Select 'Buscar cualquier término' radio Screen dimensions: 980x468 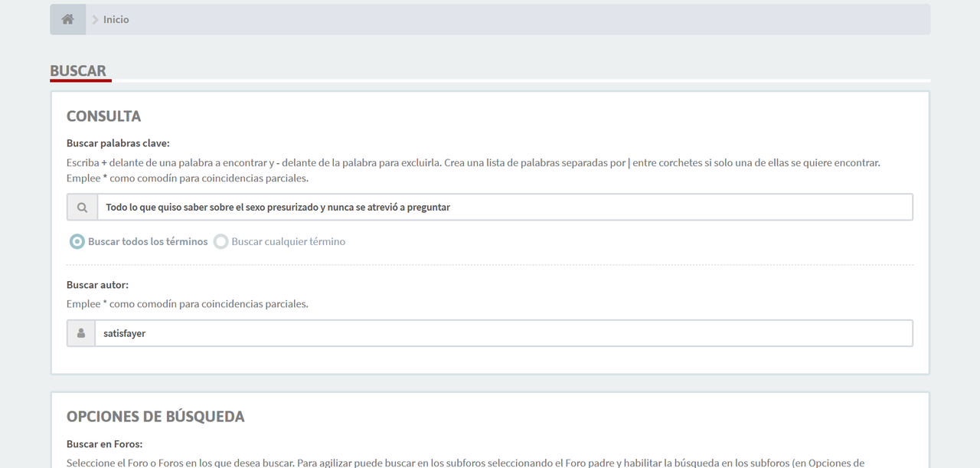(x=220, y=241)
